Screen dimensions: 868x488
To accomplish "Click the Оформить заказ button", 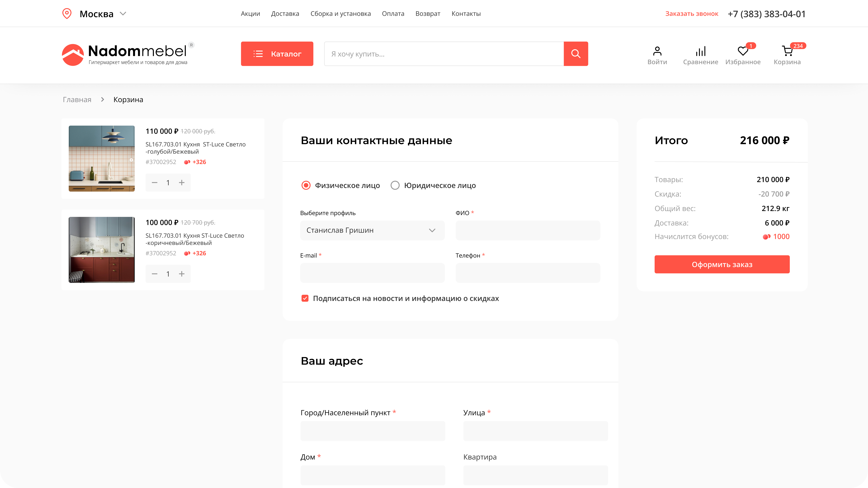I will (x=722, y=264).
